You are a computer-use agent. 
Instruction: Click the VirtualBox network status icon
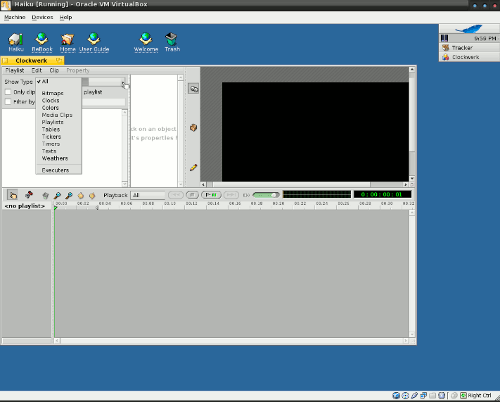423,395
